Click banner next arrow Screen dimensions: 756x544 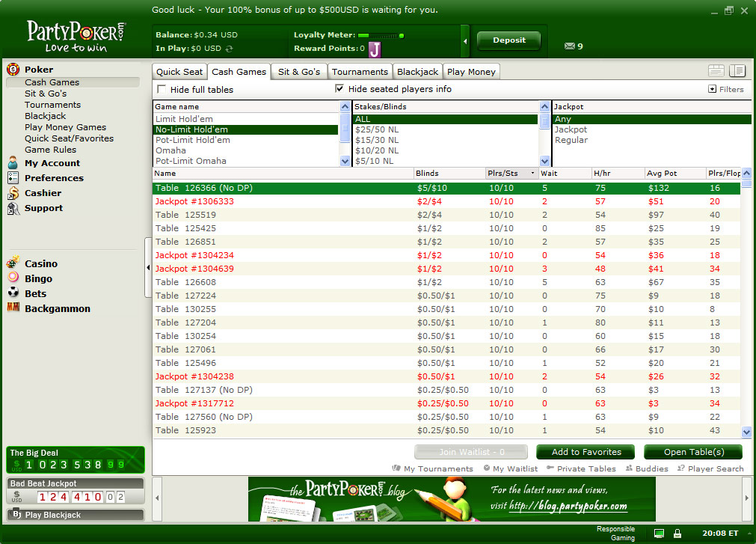click(x=747, y=498)
